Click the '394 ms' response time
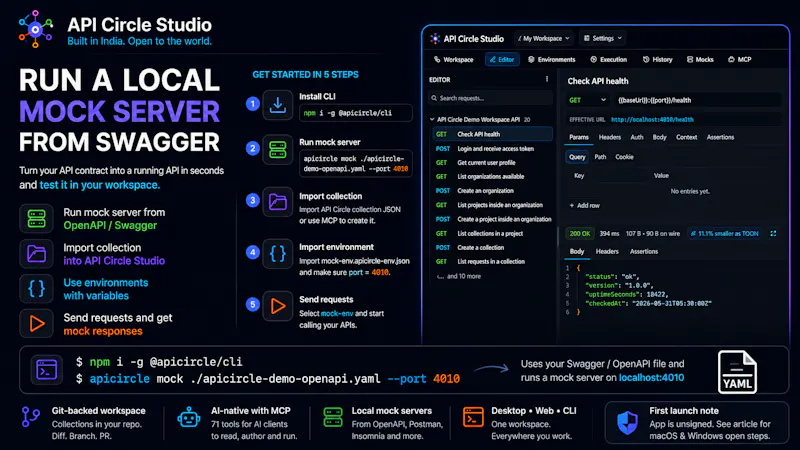800x450 pixels. (x=609, y=234)
